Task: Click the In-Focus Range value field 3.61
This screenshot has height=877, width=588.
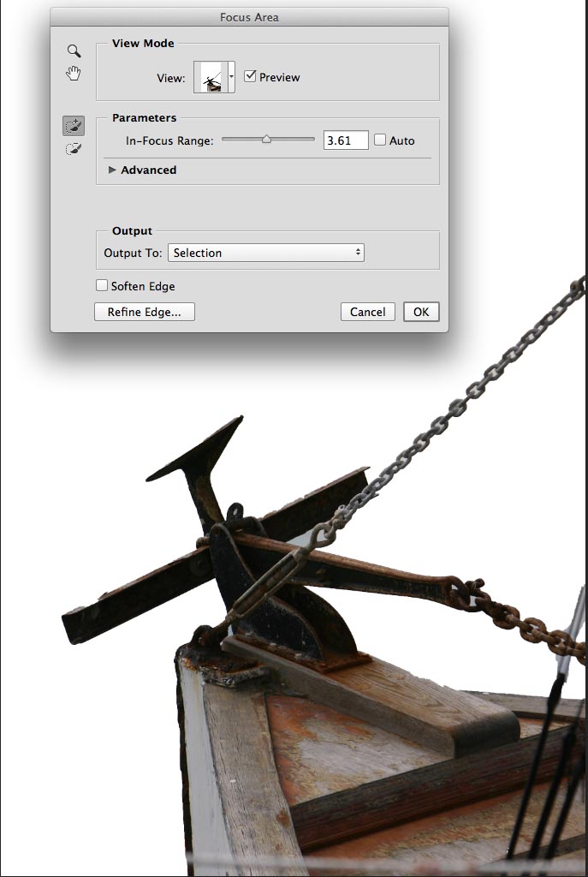Action: 346,140
